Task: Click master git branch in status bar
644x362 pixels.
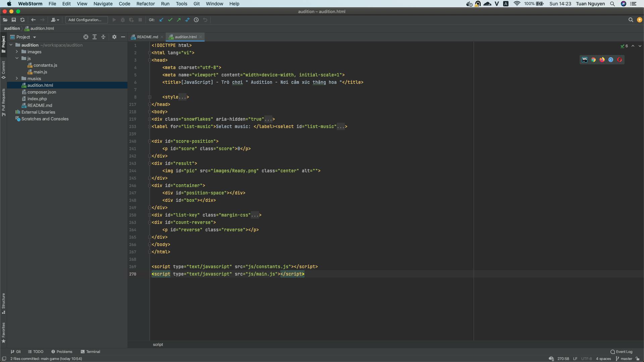Action: click(x=624, y=359)
